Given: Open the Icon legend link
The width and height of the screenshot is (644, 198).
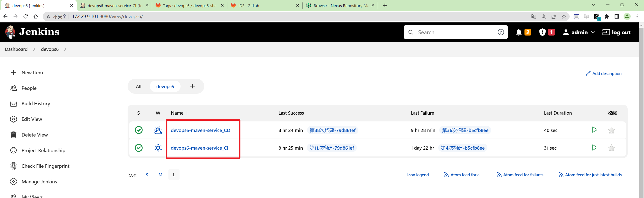Looking at the screenshot, I should click(418, 175).
